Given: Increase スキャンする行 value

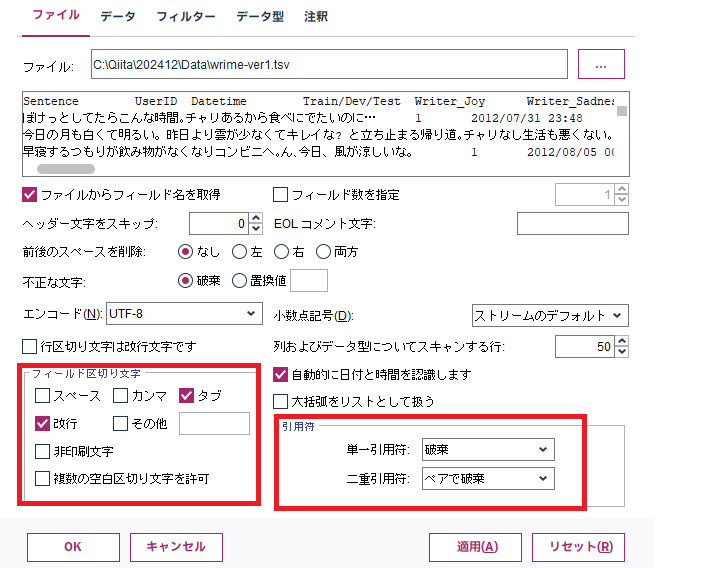Looking at the screenshot, I should click(x=621, y=341).
